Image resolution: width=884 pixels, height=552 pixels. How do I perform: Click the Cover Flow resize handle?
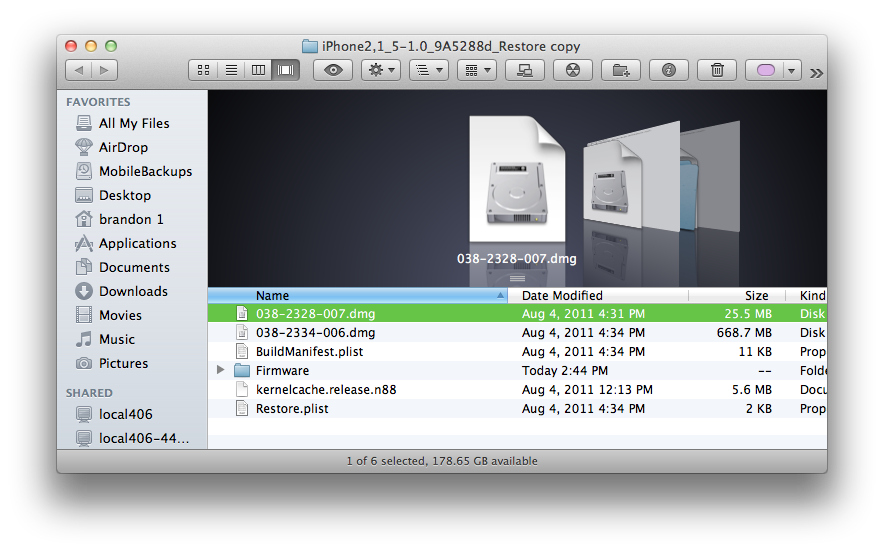pyautogui.click(x=517, y=279)
